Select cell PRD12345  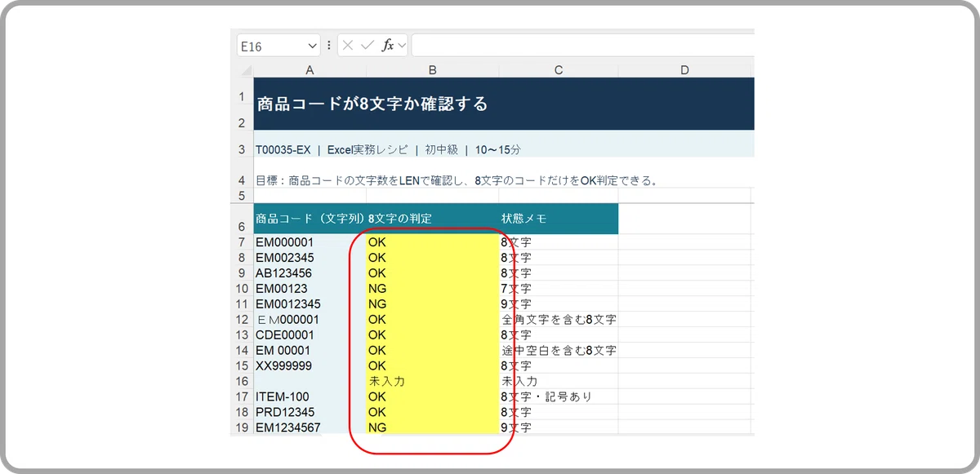[310, 412]
